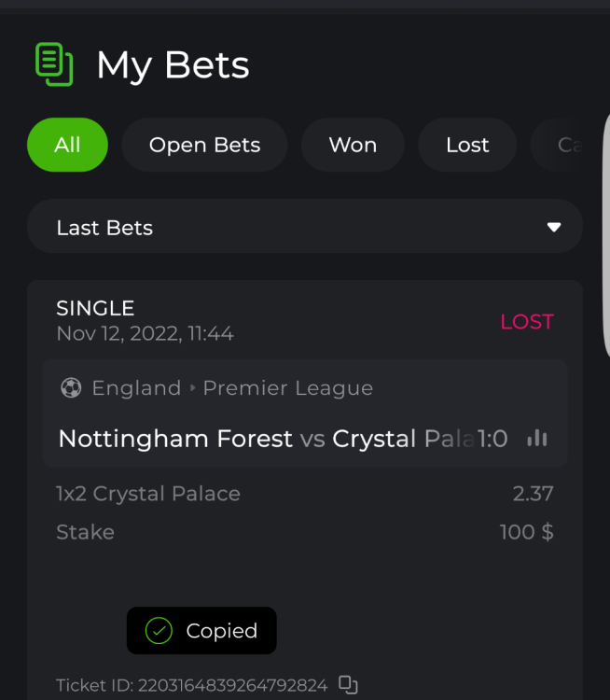Click the red LOST status label
The height and width of the screenshot is (700, 610).
527,322
